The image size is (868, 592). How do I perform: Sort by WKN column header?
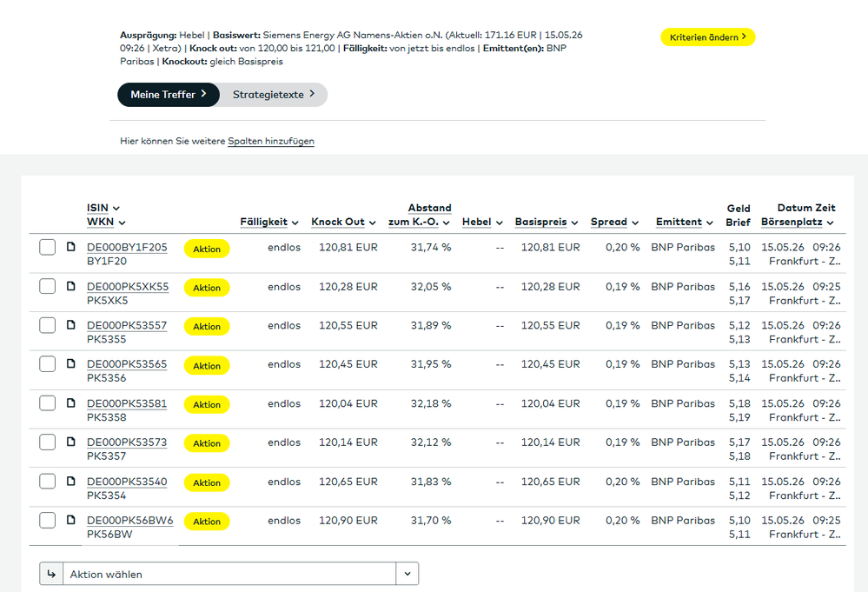[x=106, y=222]
